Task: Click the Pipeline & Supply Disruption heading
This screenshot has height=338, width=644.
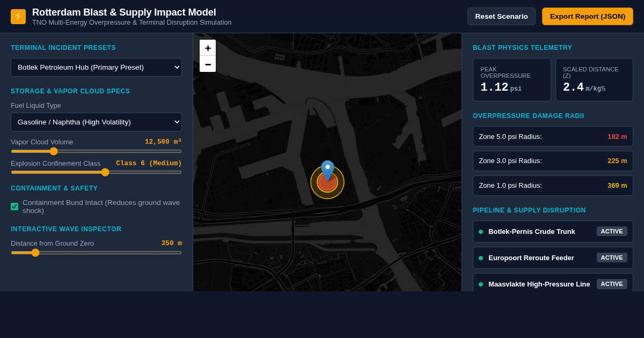Action: [x=529, y=210]
